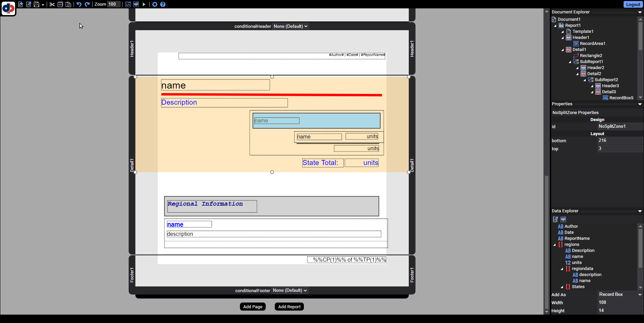
Task: Open help with the question mark icon
Action: 163,4
